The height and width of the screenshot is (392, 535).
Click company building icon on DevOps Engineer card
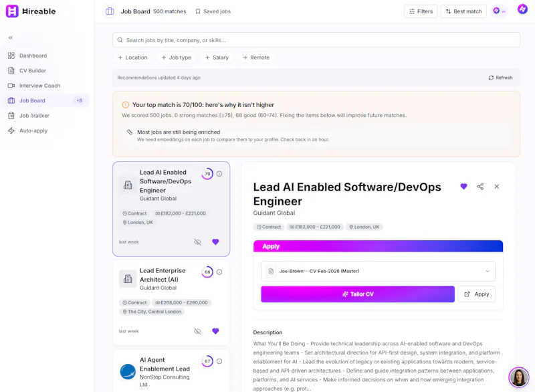tap(128, 185)
